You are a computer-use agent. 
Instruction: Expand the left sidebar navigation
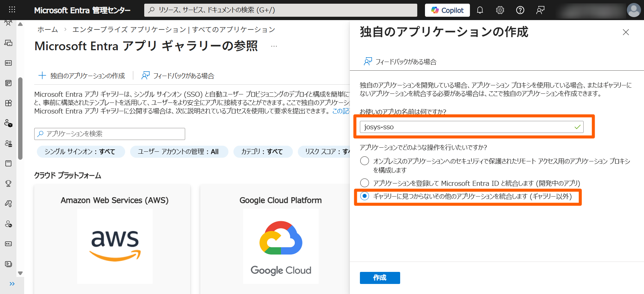[x=12, y=284]
